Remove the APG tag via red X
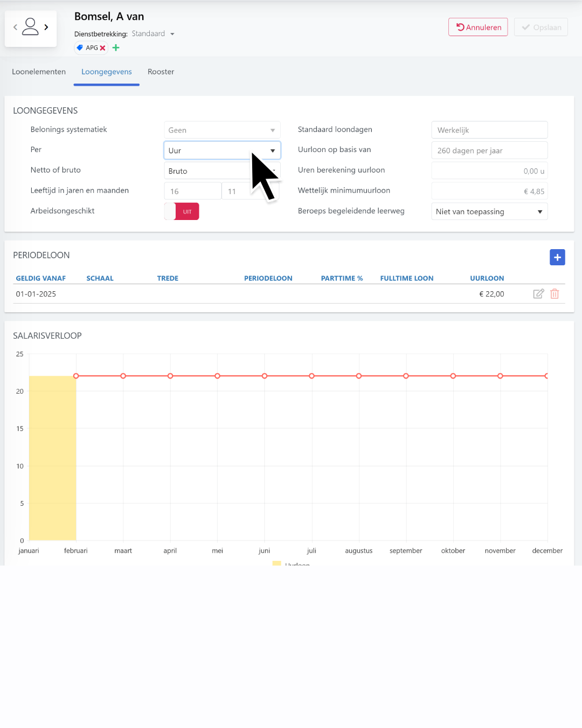The width and height of the screenshot is (582, 728). click(103, 48)
